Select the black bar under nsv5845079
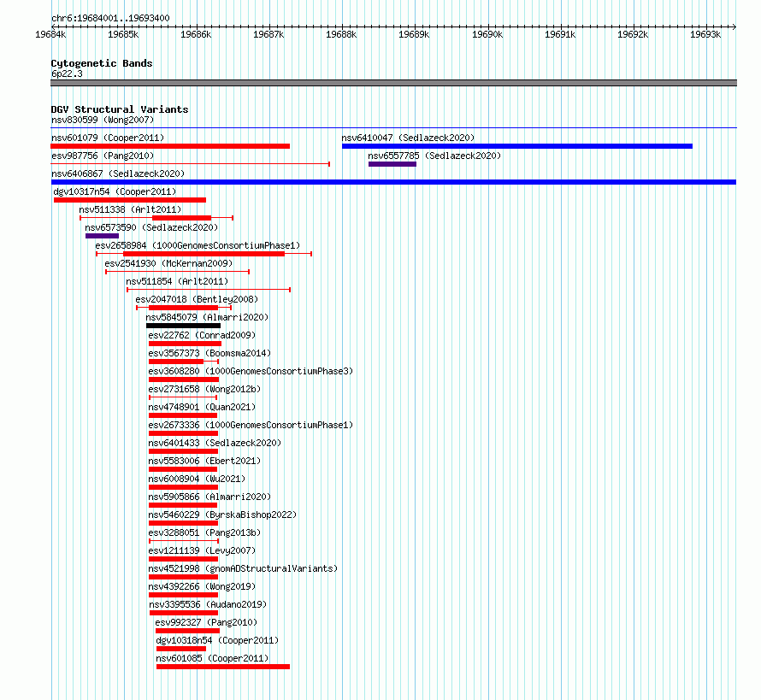The width and height of the screenshot is (761, 700). [x=184, y=326]
